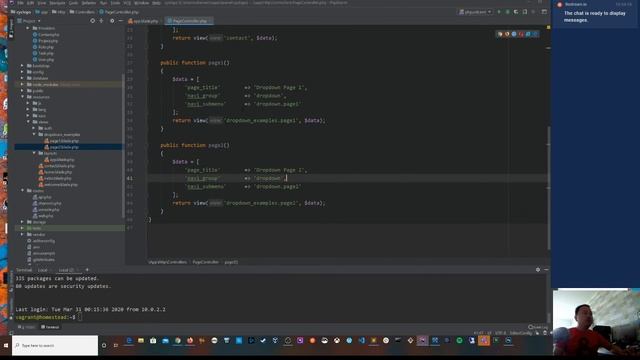This screenshot has height=360, width=640.
Task: Open api.php under routes
Action: click(42, 197)
